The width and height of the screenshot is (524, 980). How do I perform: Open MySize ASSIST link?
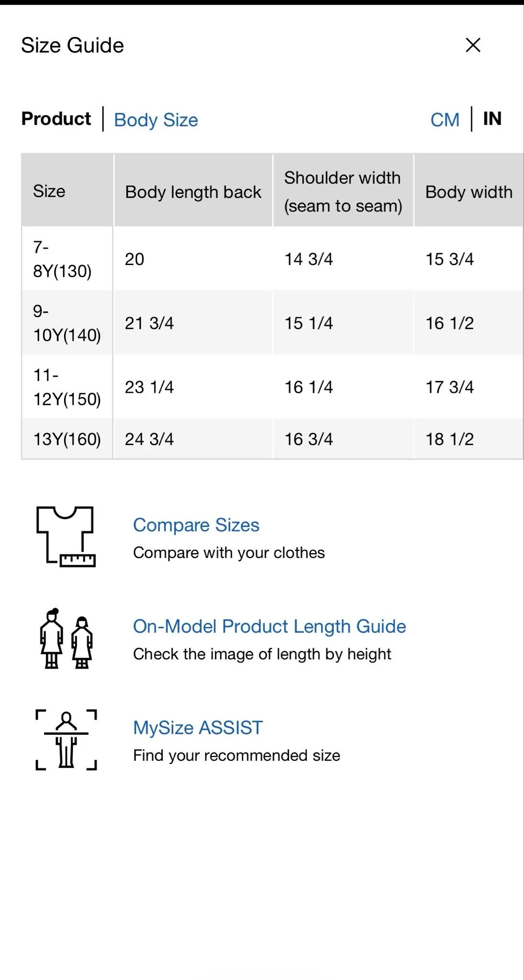coord(198,728)
